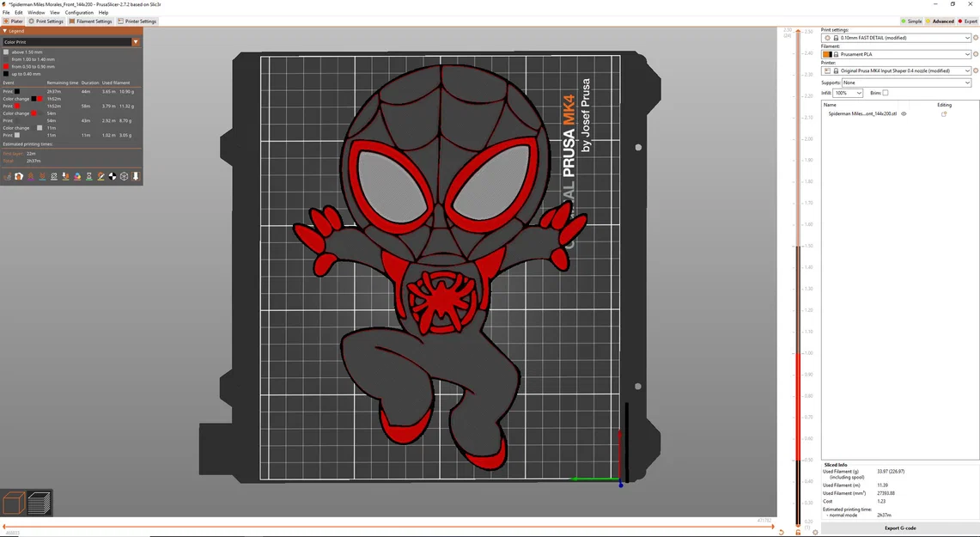Toggle Wipe moves visibility icon
The image size is (980, 537).
pyautogui.click(x=19, y=176)
